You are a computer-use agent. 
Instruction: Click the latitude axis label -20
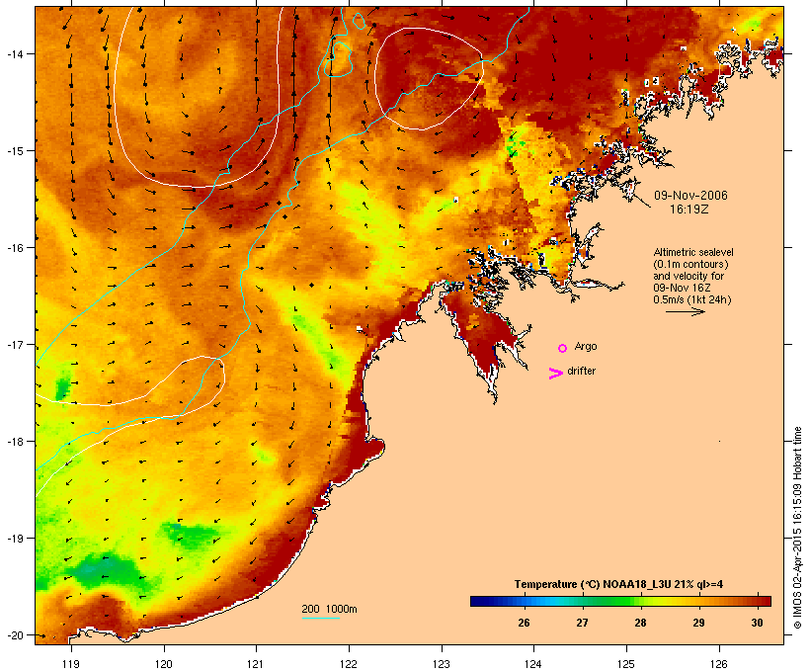15,635
